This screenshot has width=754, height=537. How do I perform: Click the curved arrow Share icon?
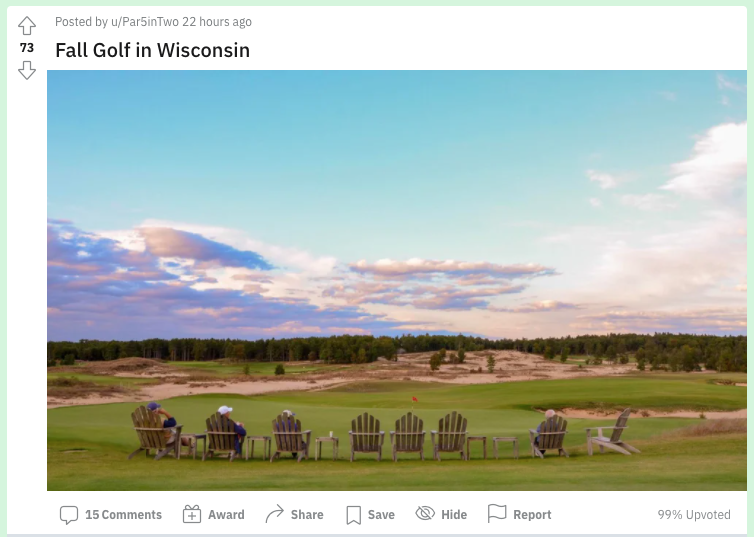(275, 514)
